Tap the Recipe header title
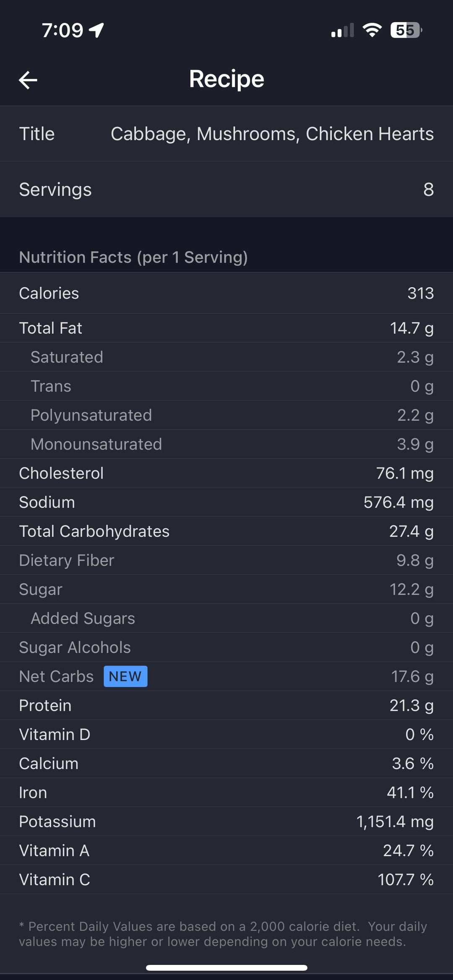The width and height of the screenshot is (453, 980). (226, 79)
